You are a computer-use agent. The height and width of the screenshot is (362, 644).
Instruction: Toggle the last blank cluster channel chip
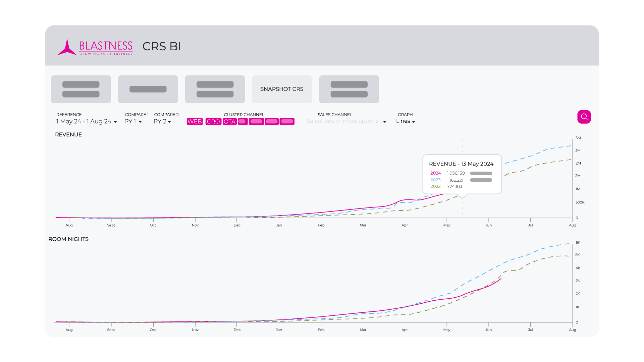[x=287, y=121]
